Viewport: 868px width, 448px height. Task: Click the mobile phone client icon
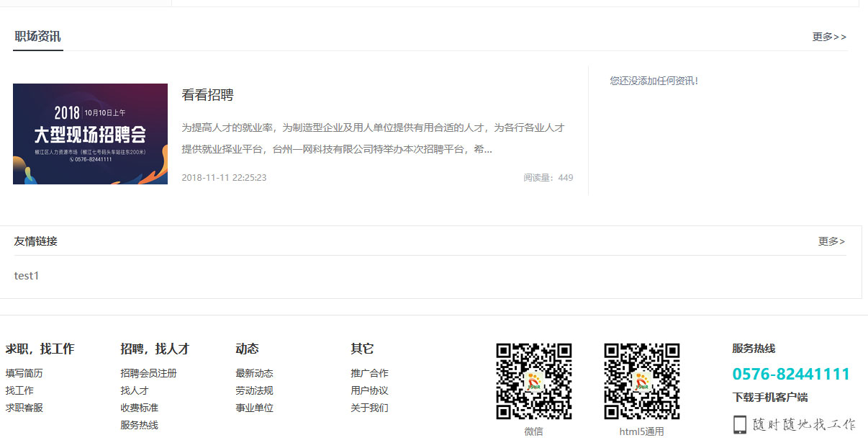click(739, 424)
